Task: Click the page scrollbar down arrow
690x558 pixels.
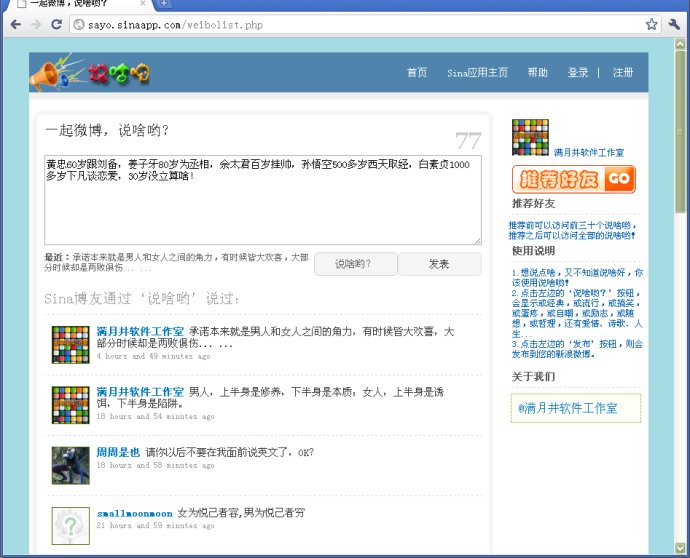Action: click(680, 547)
